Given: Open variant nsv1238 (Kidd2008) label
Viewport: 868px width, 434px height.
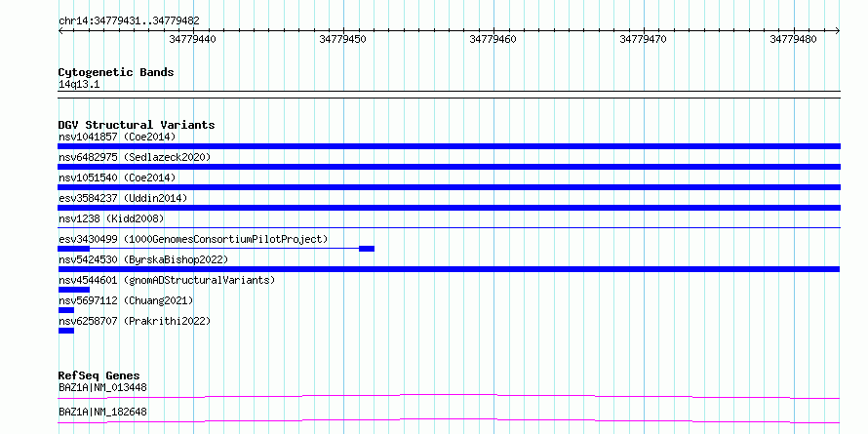Looking at the screenshot, I should pos(111,218).
